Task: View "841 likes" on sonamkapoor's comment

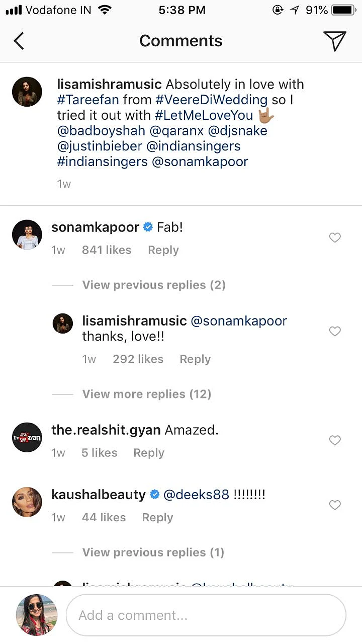Action: (107, 250)
